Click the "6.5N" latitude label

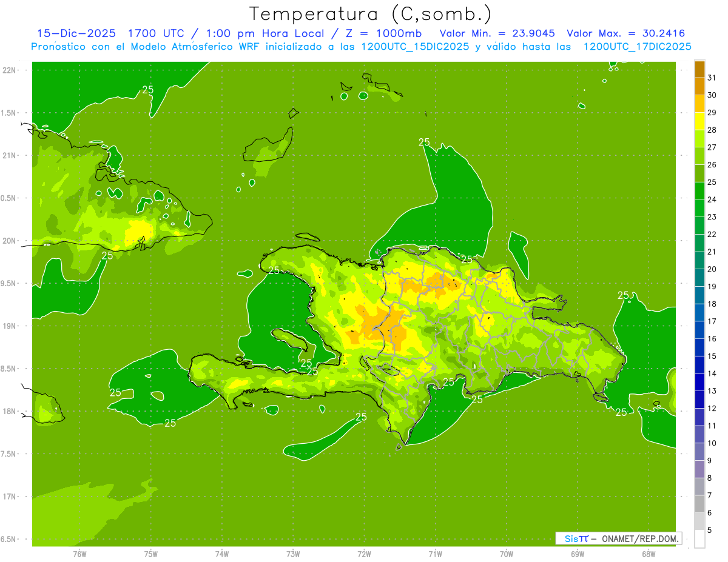[9, 539]
